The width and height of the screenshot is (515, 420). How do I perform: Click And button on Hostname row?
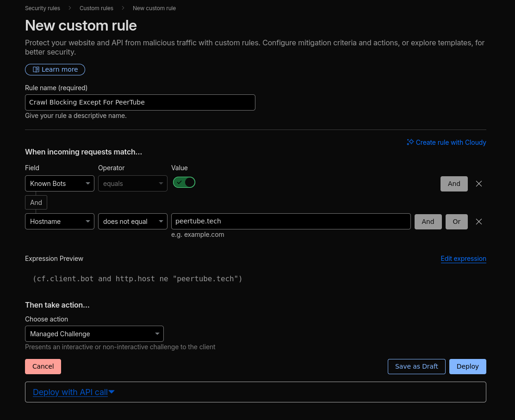pyautogui.click(x=428, y=222)
